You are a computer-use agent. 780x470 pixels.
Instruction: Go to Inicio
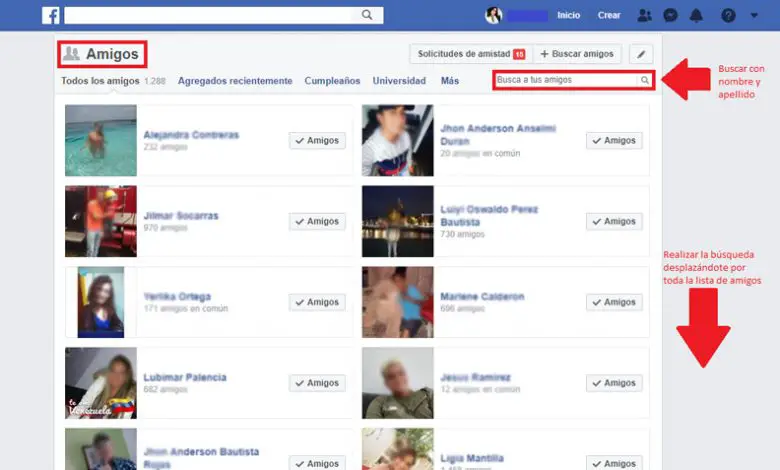[x=568, y=15]
